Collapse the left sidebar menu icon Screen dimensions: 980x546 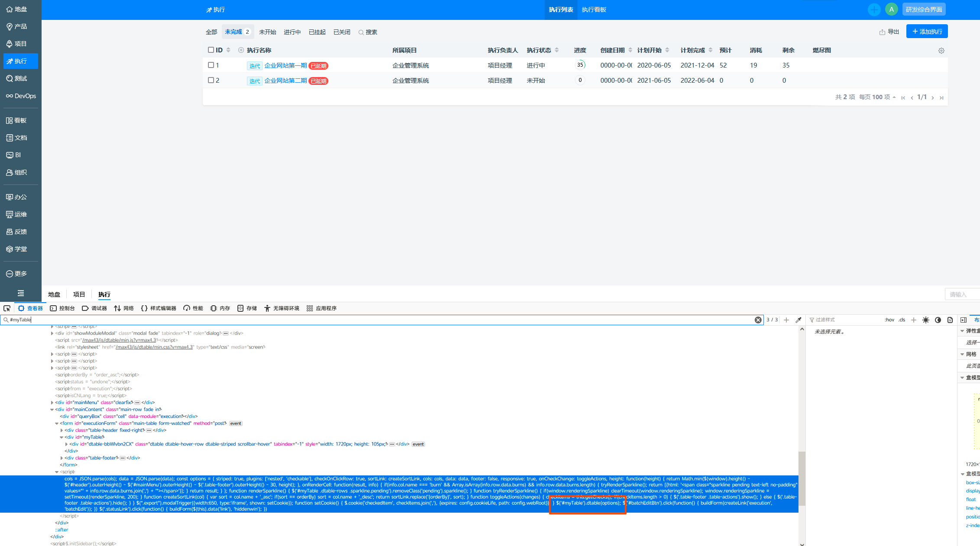point(20,293)
